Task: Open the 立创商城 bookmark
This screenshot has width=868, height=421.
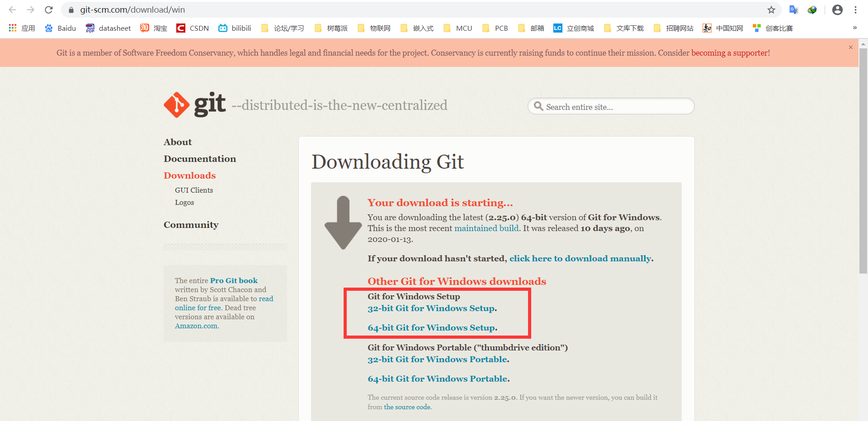Action: pos(574,28)
